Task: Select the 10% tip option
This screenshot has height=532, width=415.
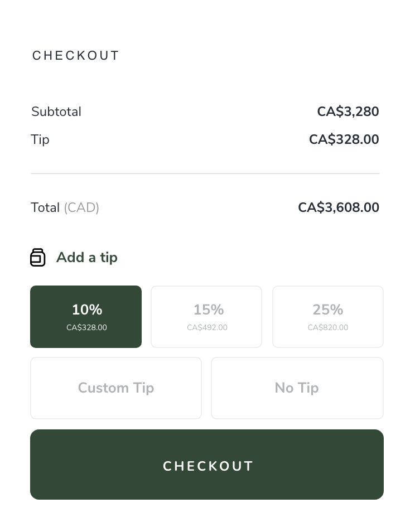Action: [x=86, y=316]
